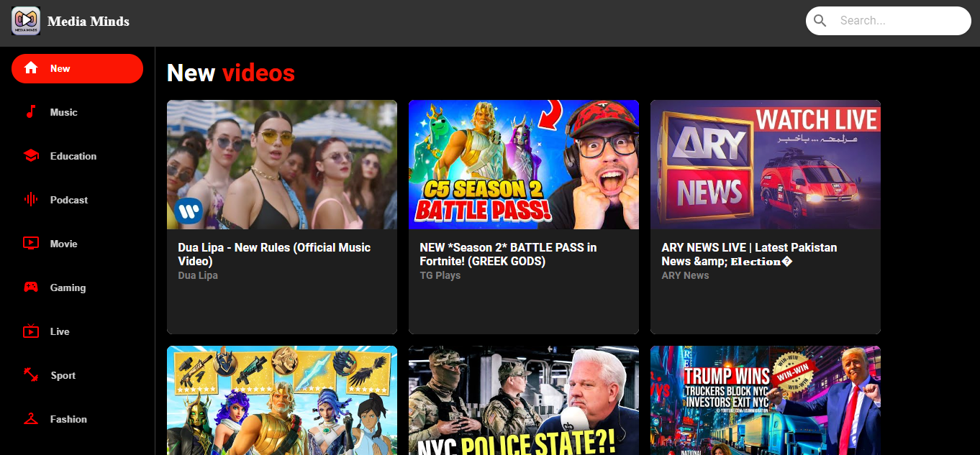Visit the ARY News channel
Screen dimensions: 980x455
pos(685,275)
